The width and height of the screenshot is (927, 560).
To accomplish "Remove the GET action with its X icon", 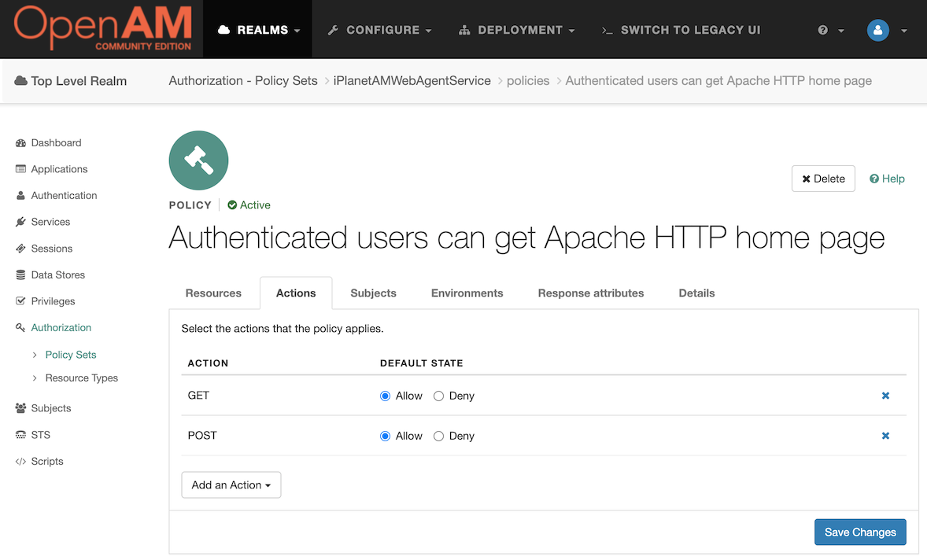I will tap(885, 396).
